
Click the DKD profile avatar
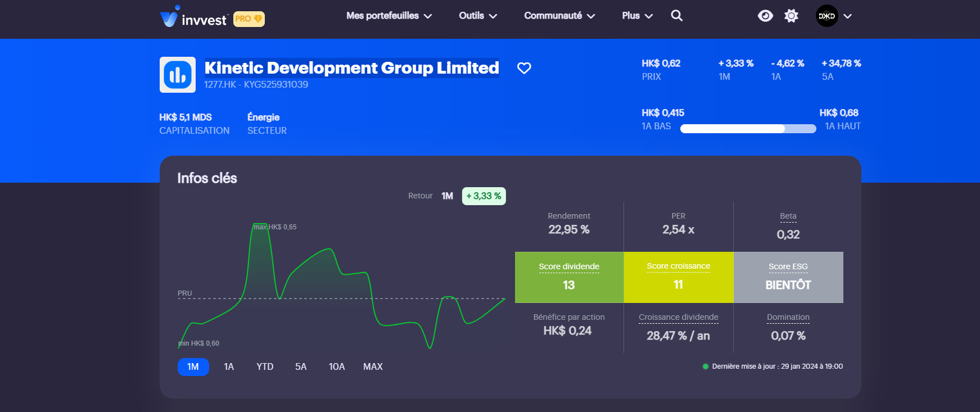click(x=827, y=16)
